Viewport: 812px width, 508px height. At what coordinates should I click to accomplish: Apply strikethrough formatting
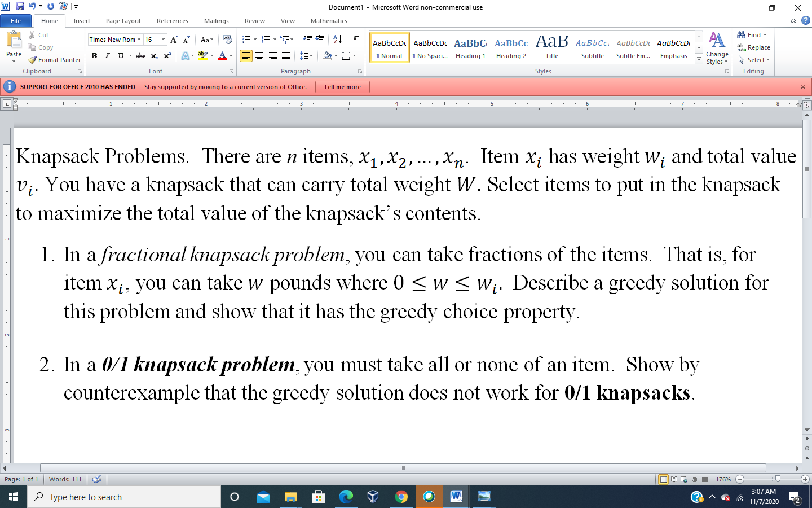coord(140,56)
